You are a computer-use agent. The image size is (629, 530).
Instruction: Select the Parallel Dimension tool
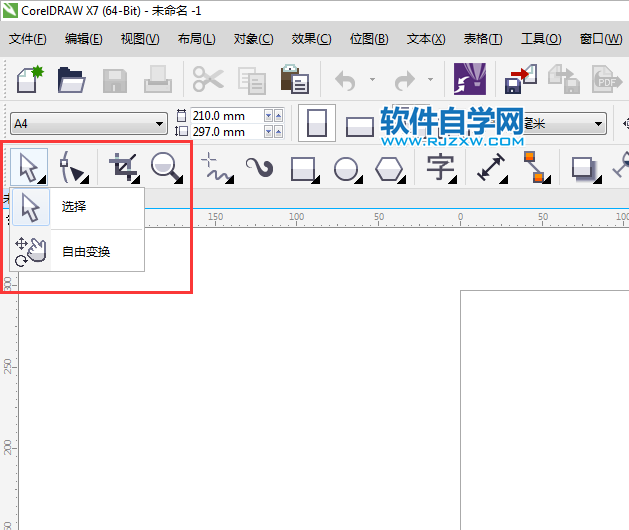(492, 168)
